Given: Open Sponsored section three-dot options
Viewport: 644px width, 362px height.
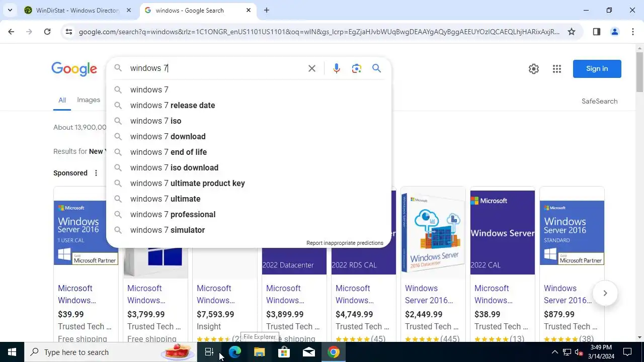Looking at the screenshot, I should pos(96,173).
